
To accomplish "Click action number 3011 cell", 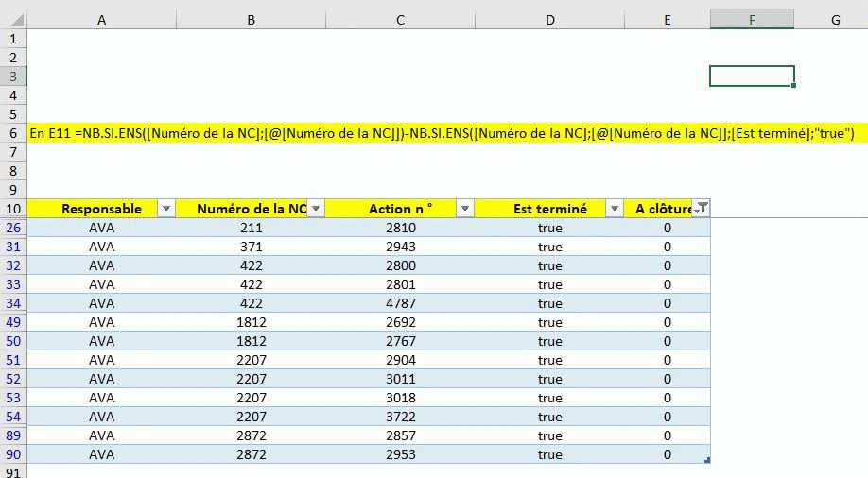I will (x=401, y=379).
